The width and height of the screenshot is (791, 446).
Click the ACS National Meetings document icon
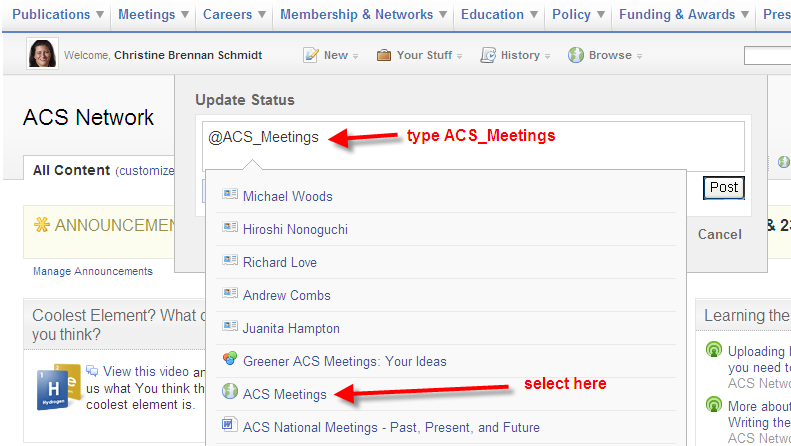tap(230, 427)
